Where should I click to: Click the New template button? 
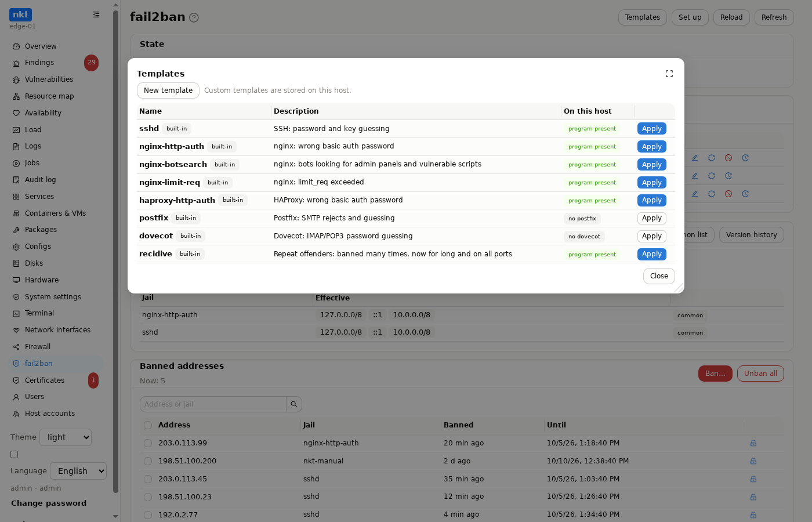pos(168,90)
